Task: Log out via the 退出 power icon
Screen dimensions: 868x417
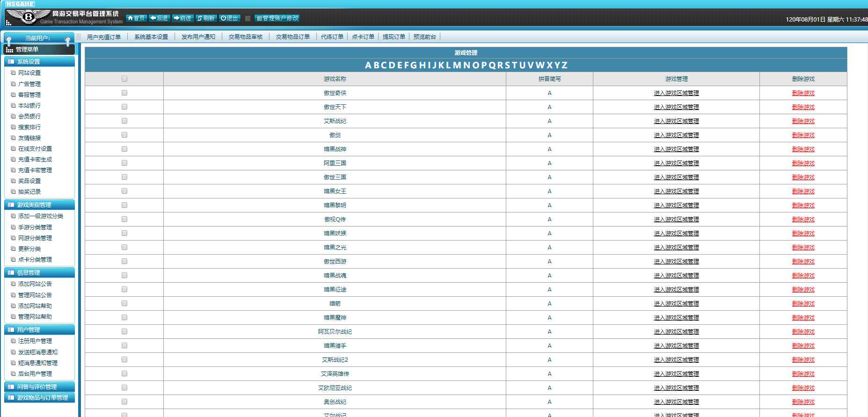Action: 229,18
